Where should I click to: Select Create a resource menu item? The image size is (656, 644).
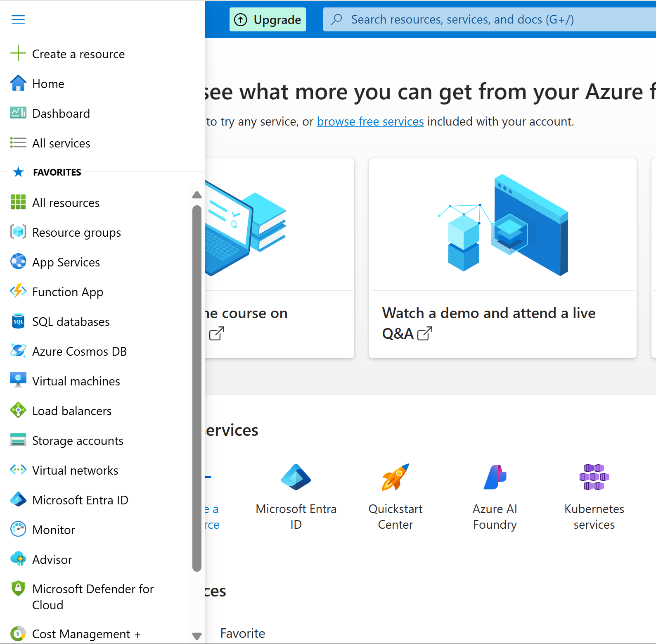[x=78, y=54]
